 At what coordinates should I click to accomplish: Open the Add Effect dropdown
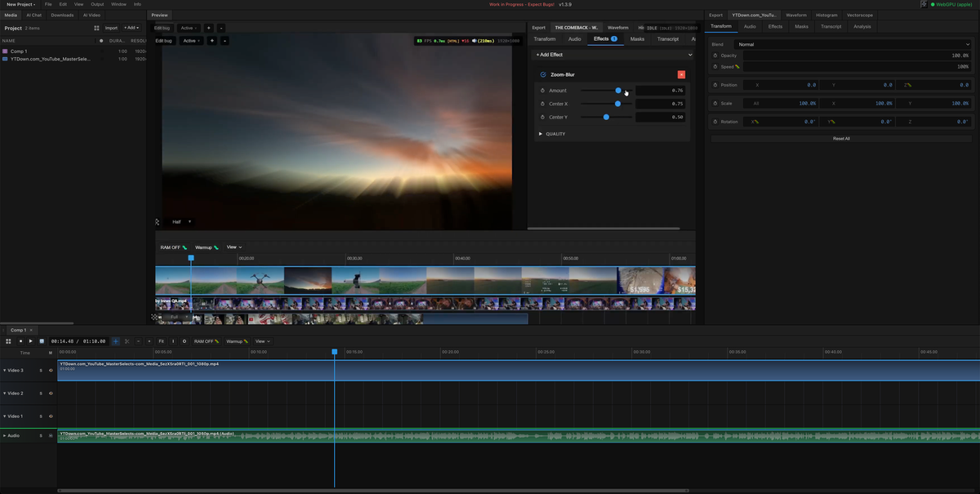(x=613, y=55)
